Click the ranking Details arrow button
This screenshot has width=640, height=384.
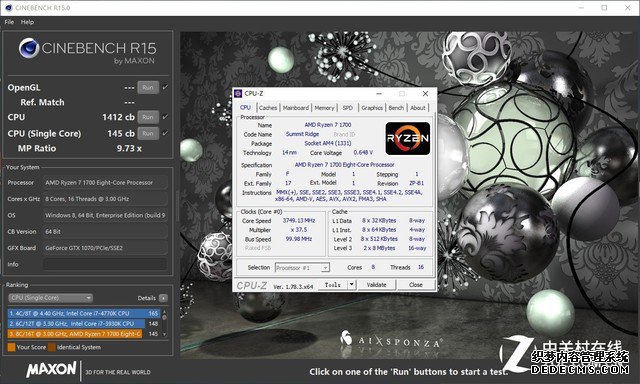pos(163,298)
